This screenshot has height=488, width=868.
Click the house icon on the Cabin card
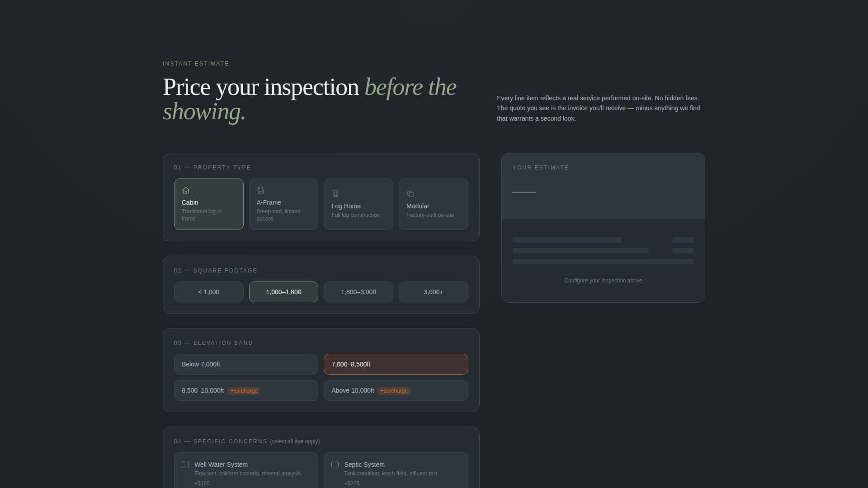pyautogui.click(x=186, y=190)
